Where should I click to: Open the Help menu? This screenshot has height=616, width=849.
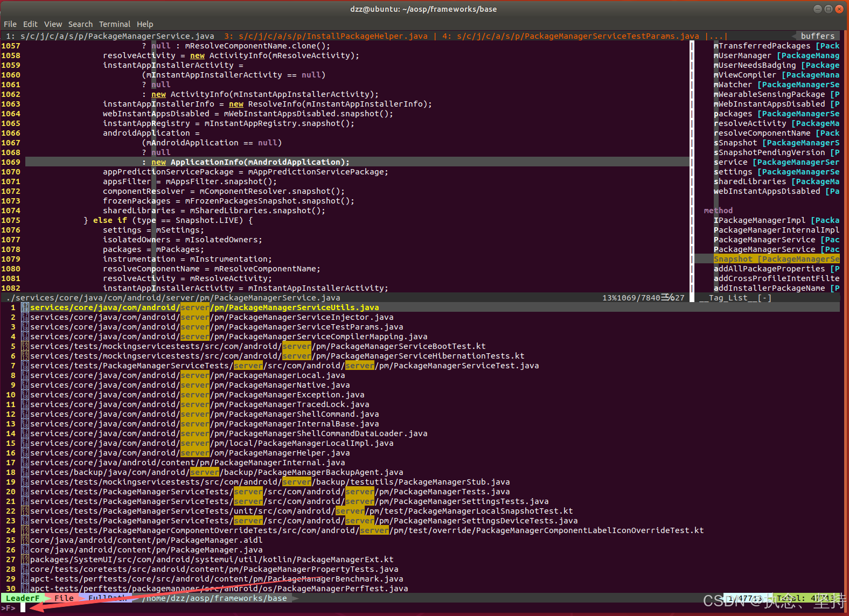click(145, 24)
